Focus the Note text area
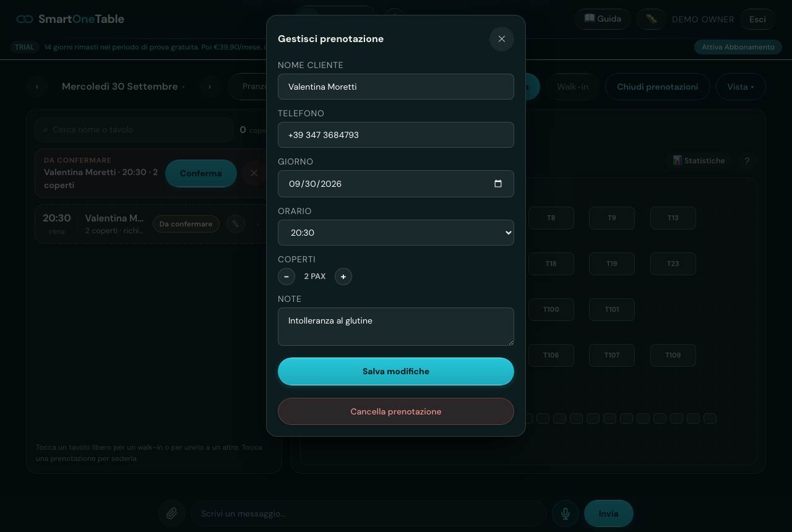 click(396, 327)
